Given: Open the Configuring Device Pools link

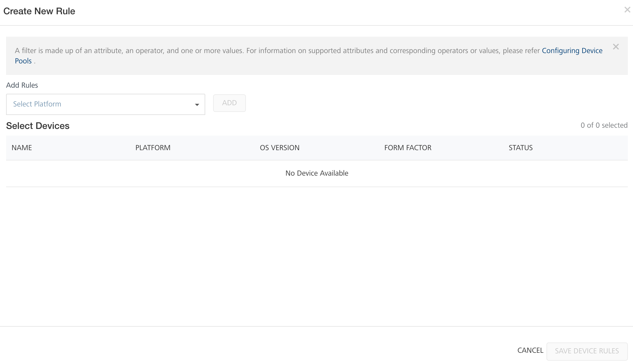Looking at the screenshot, I should coord(572,51).
